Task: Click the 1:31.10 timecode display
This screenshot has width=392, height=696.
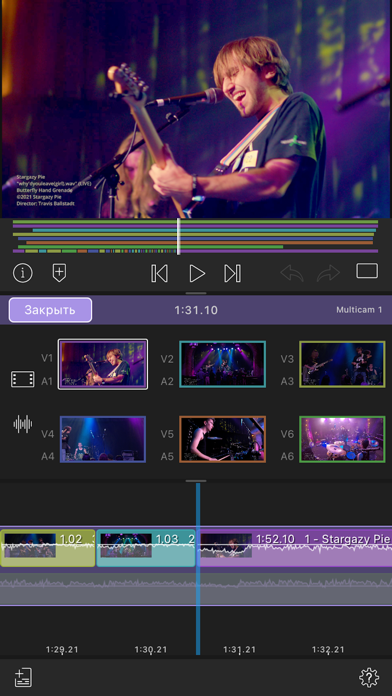Action: 196,310
